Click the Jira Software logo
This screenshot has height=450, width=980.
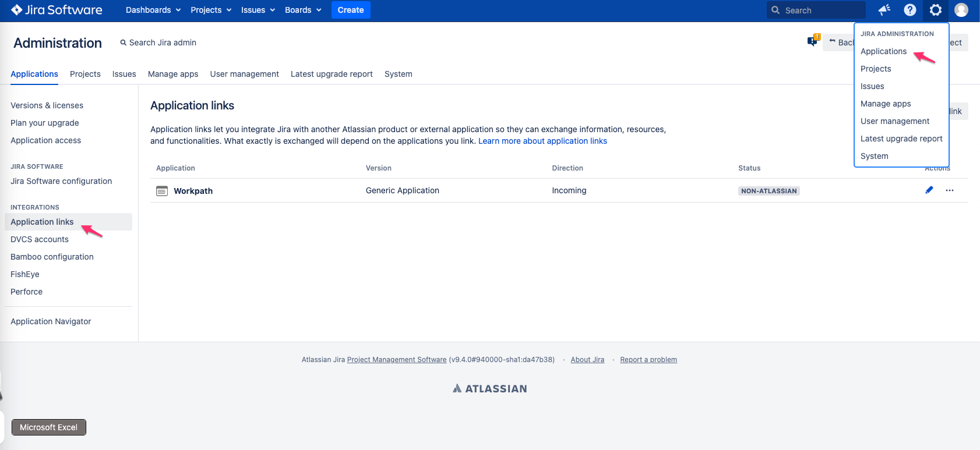(57, 10)
